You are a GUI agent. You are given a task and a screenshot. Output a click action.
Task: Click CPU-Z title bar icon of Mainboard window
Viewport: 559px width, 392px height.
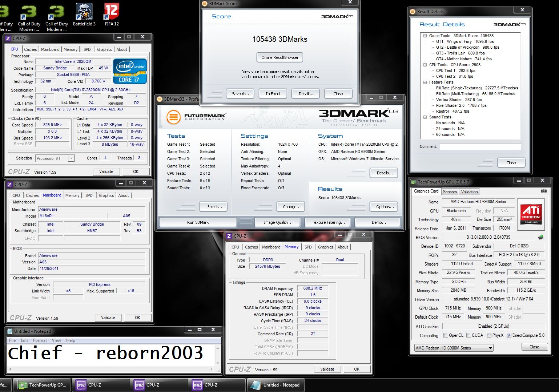(x=11, y=184)
